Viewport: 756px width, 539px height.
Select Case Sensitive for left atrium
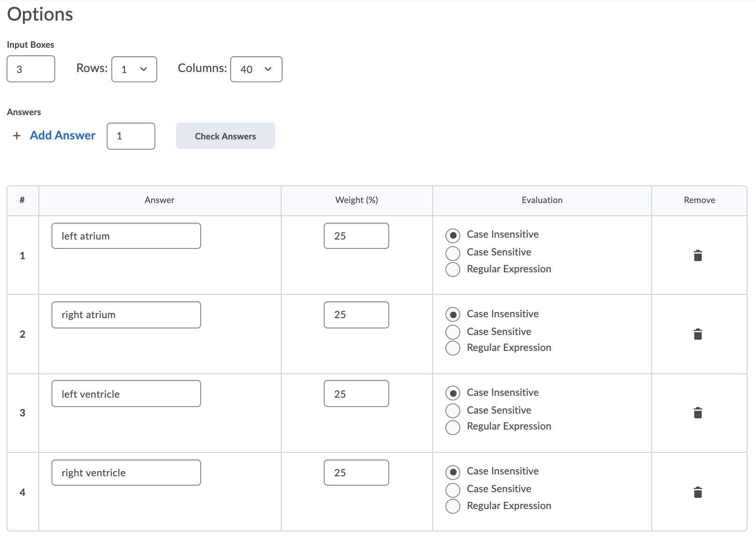[453, 253]
